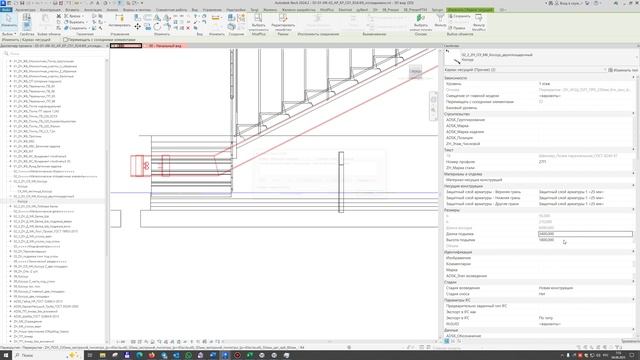Click "Изменить тип" edit type button
Image resolution: width=640 pixels, height=360 pixels.
click(x=623, y=70)
